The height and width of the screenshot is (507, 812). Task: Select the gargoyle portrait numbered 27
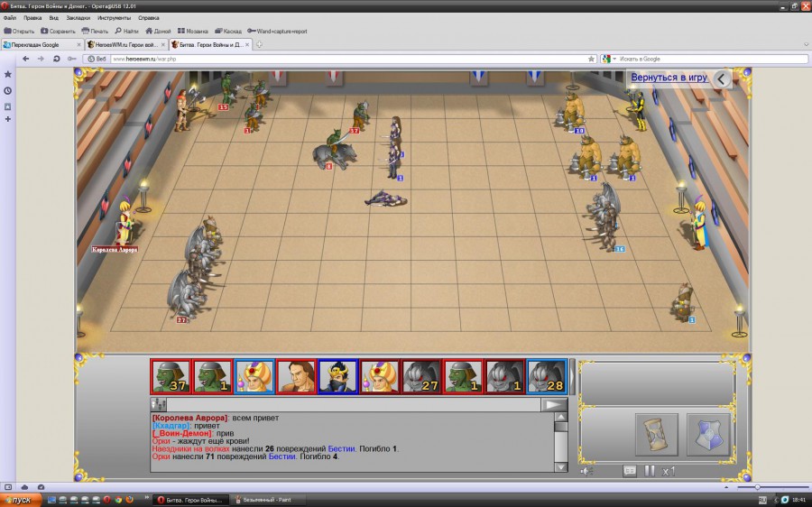[421, 376]
